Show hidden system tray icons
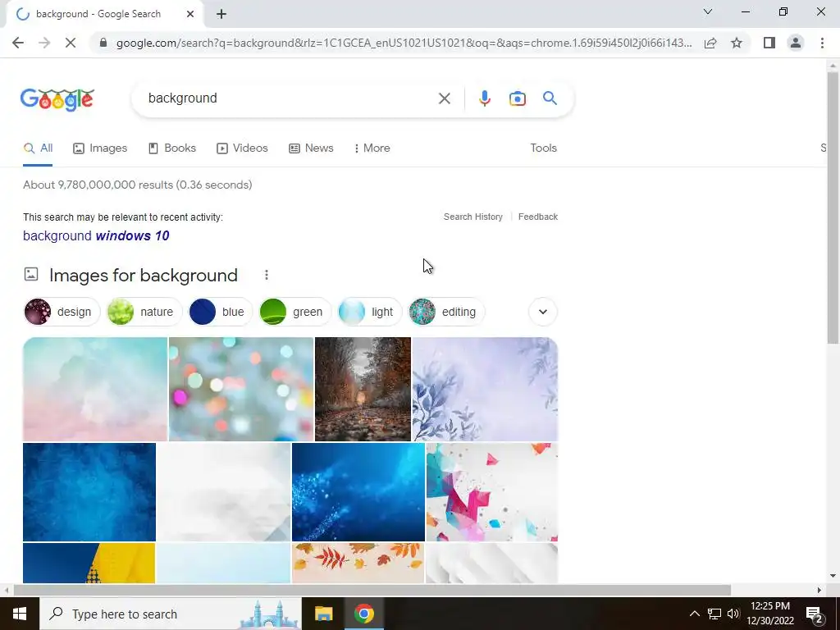Viewport: 840px width, 630px height. [x=694, y=614]
